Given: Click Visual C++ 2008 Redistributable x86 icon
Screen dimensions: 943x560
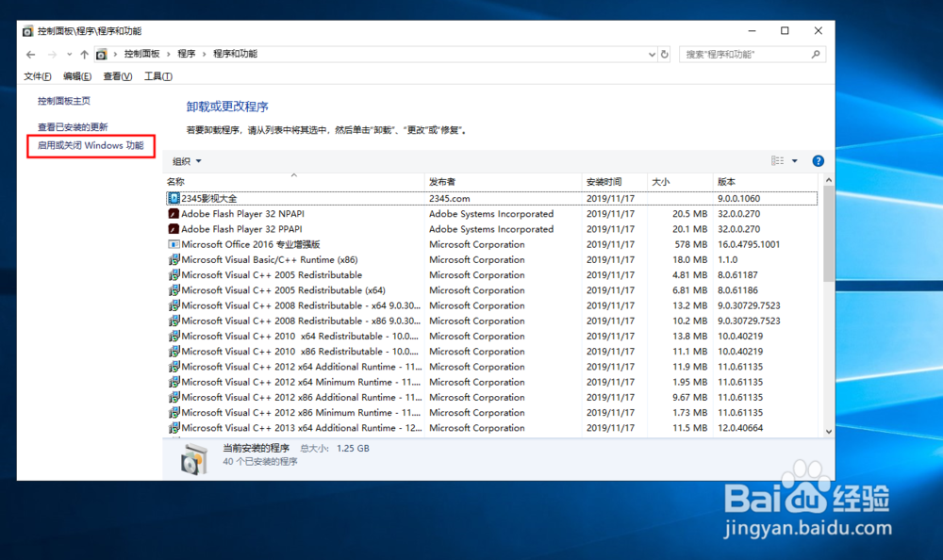Looking at the screenshot, I should coord(174,321).
